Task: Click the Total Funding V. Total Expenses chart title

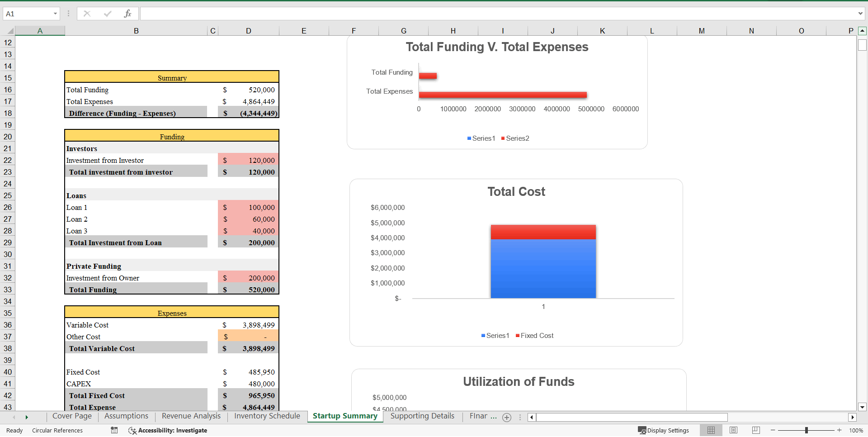Action: coord(497,47)
